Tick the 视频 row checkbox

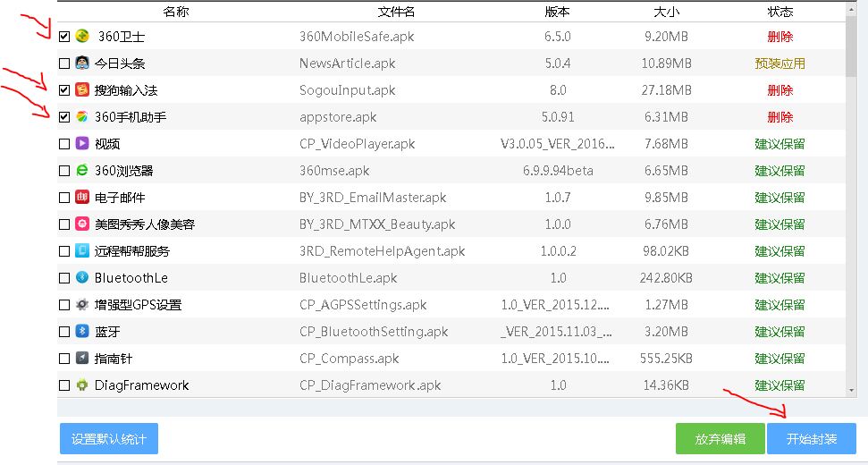64,144
